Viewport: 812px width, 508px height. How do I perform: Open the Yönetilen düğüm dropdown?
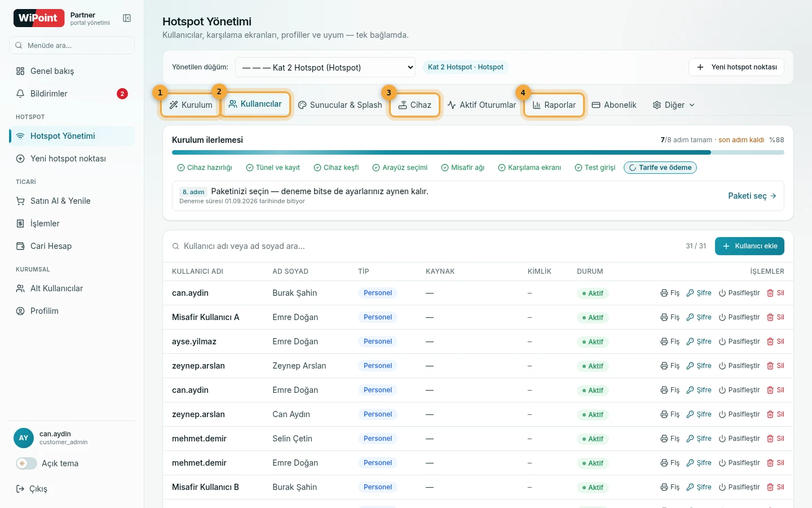click(325, 67)
